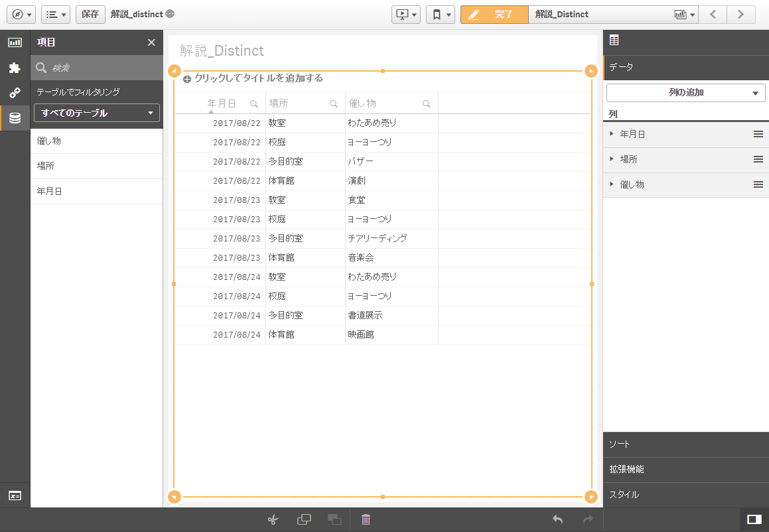Select cell わたあめ売り on 2017/08/22 row
This screenshot has width=769, height=532.
point(391,123)
